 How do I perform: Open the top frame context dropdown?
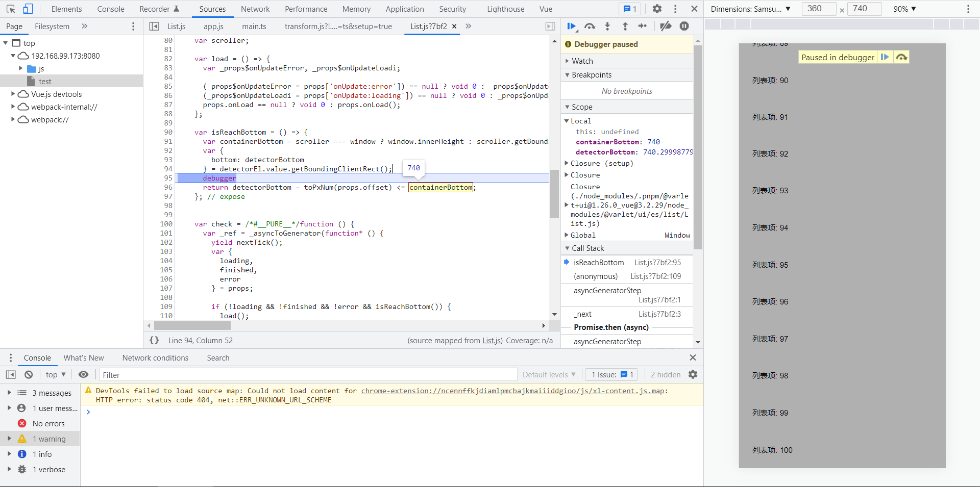coord(54,374)
